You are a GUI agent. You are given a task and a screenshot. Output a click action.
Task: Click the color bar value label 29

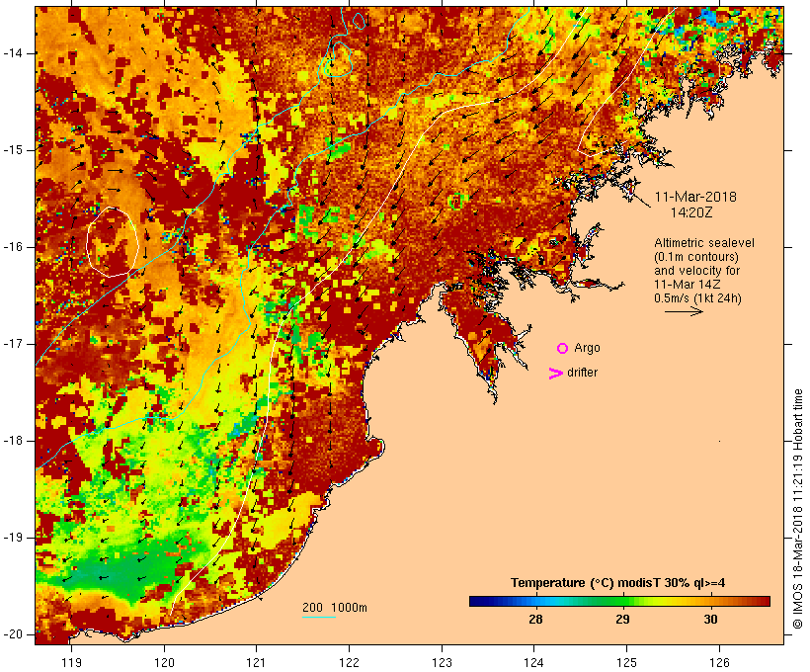coord(623,619)
